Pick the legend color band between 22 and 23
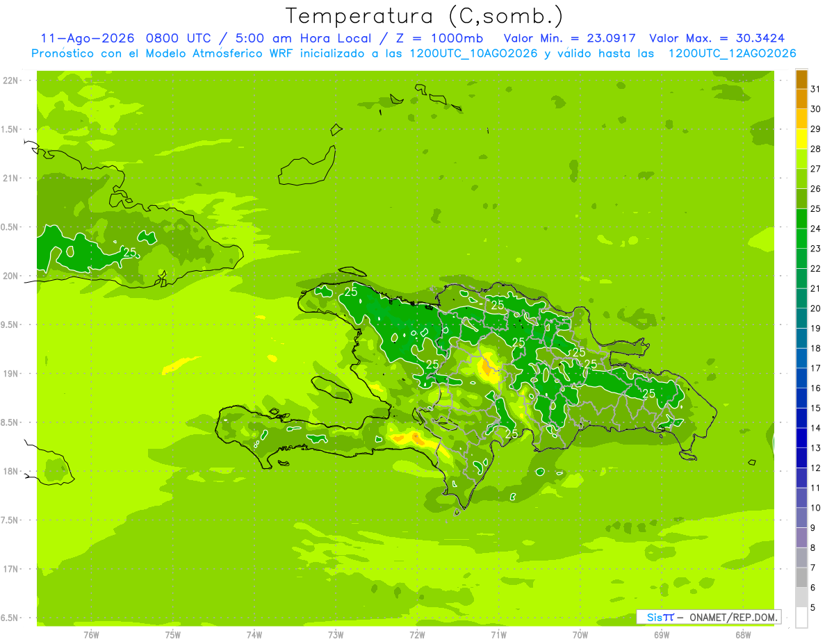The image size is (834, 644). tap(801, 259)
